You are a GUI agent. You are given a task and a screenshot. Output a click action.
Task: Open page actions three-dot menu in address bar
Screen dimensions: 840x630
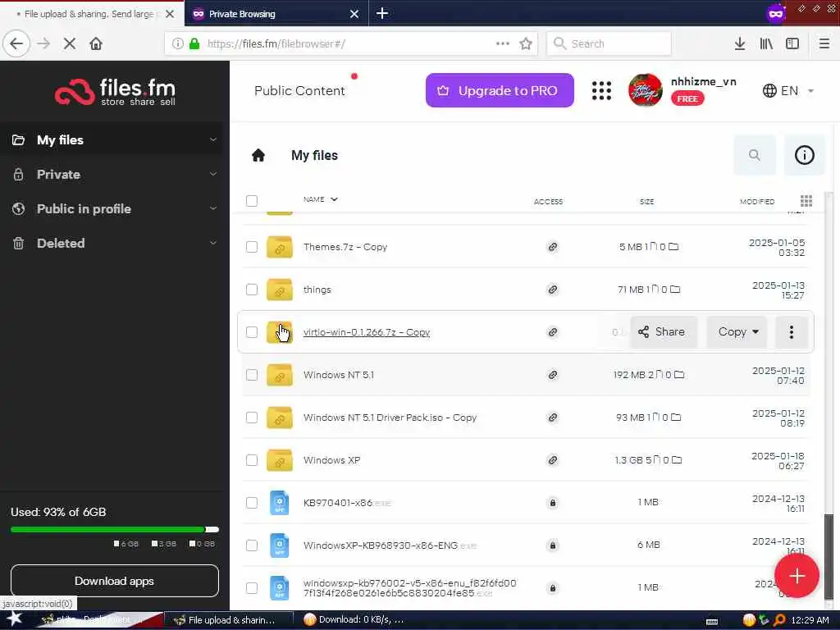click(x=503, y=43)
